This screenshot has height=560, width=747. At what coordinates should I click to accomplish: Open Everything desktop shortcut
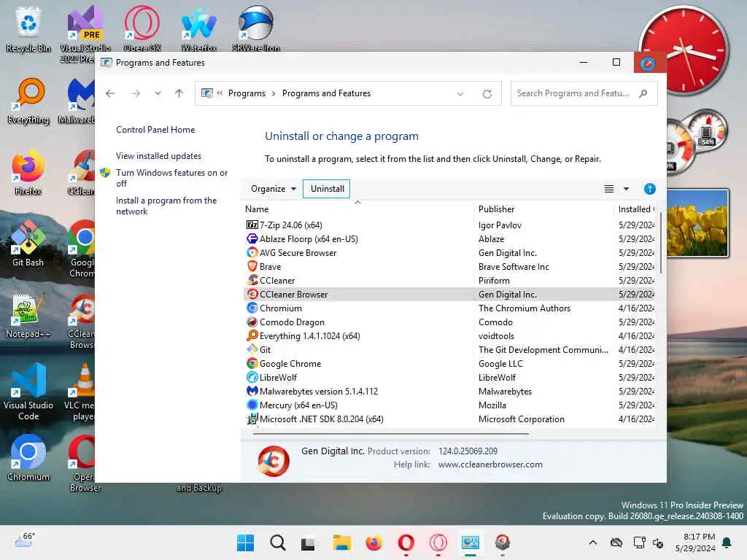tap(28, 101)
